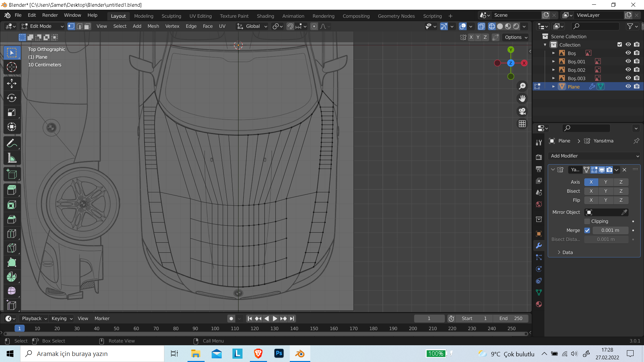The width and height of the screenshot is (644, 362).
Task: Open the Mesh menu
Action: (153, 26)
